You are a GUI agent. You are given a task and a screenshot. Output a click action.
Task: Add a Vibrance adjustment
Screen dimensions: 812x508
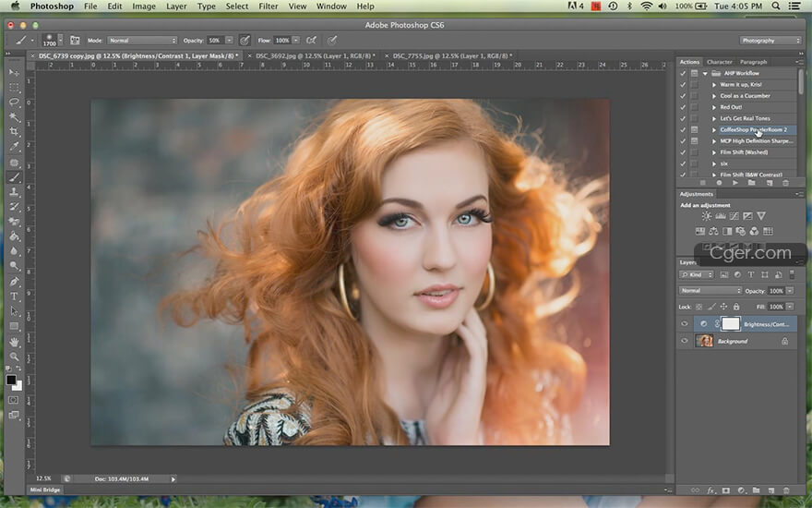[x=760, y=216]
